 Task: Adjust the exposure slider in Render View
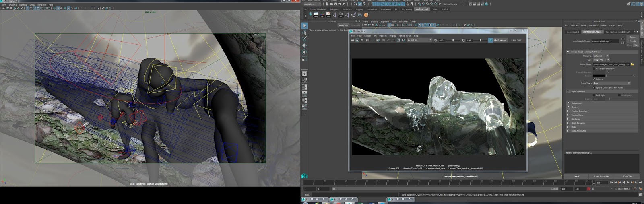pos(453,40)
